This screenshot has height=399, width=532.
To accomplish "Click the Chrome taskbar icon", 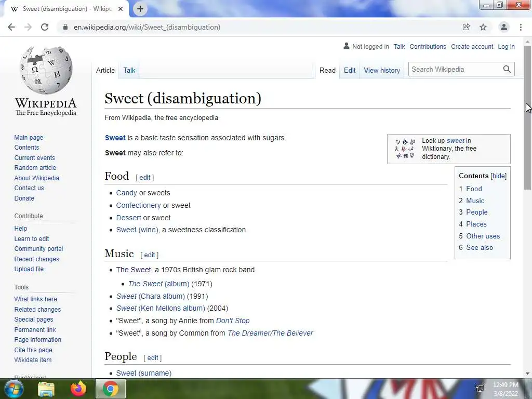I will tap(111, 389).
